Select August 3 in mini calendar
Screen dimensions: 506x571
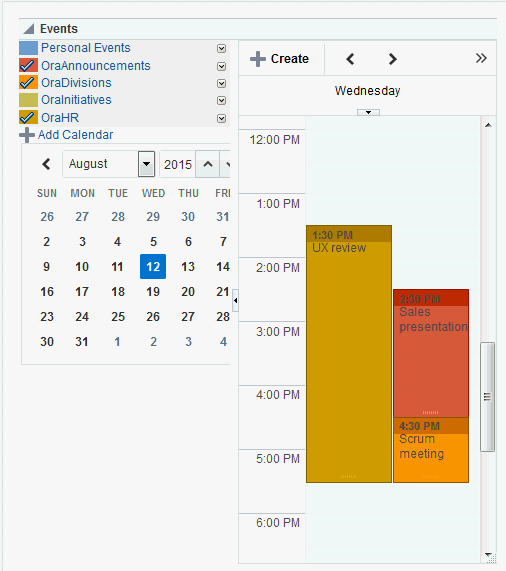(x=82, y=241)
